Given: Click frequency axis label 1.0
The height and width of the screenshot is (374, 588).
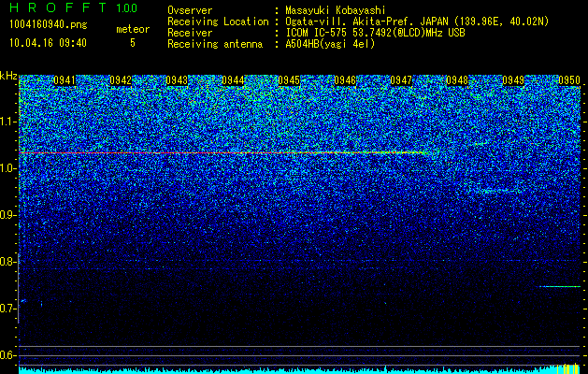Looking at the screenshot, I should pyautogui.click(x=7, y=168).
